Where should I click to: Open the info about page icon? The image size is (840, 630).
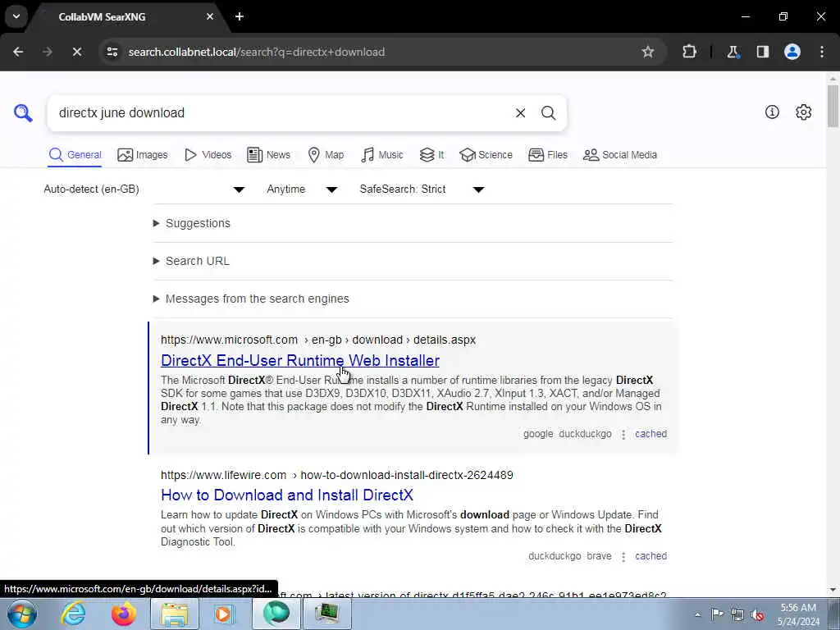tap(772, 112)
